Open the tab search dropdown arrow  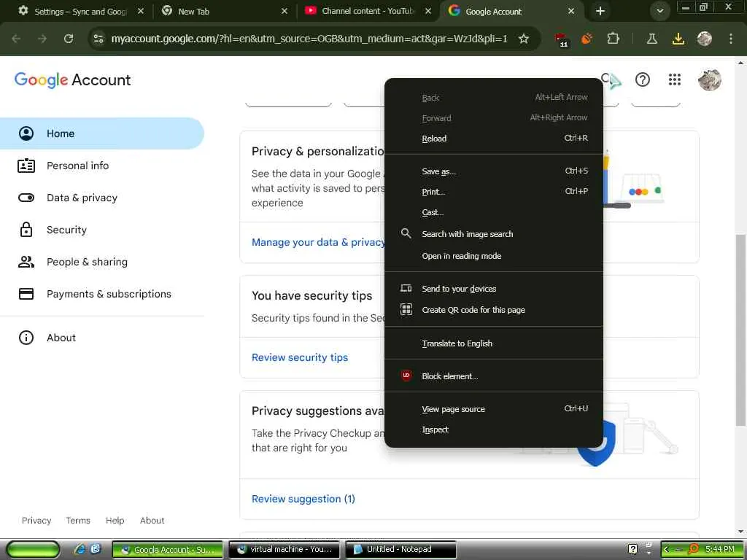659,11
